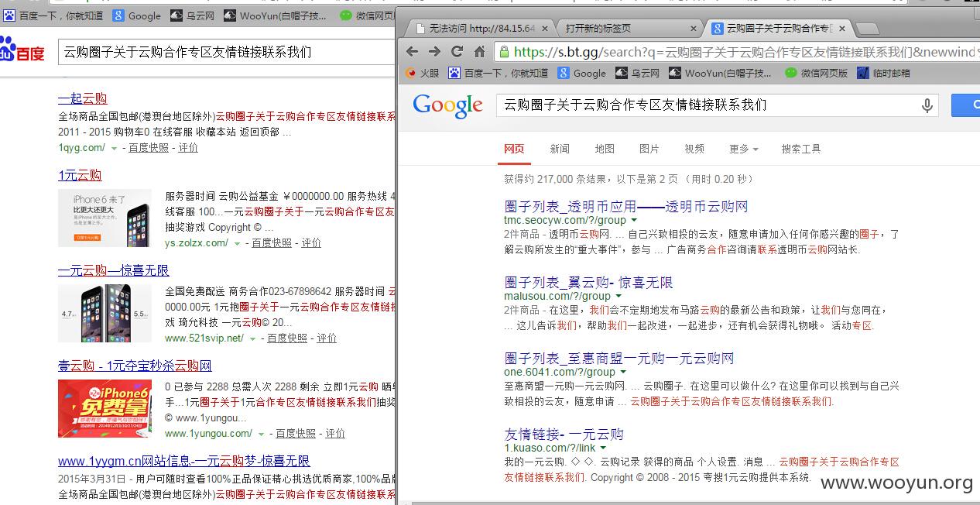
Task: Open 火眼 bookmark in right window
Action: pyautogui.click(x=422, y=73)
